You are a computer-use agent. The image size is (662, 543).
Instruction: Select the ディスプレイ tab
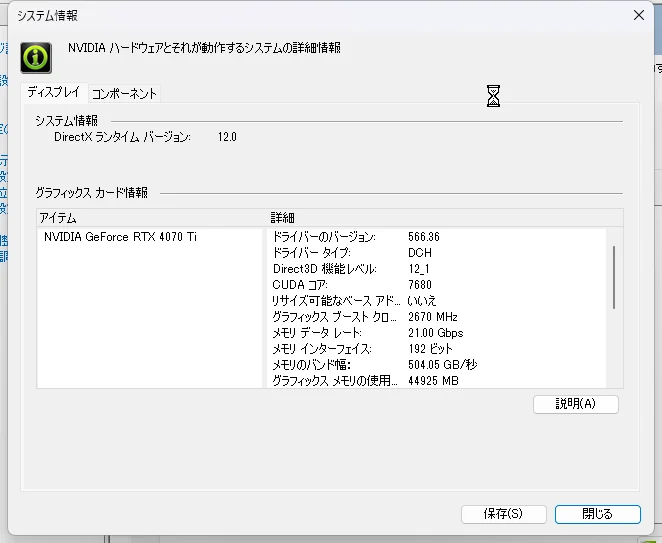point(54,92)
